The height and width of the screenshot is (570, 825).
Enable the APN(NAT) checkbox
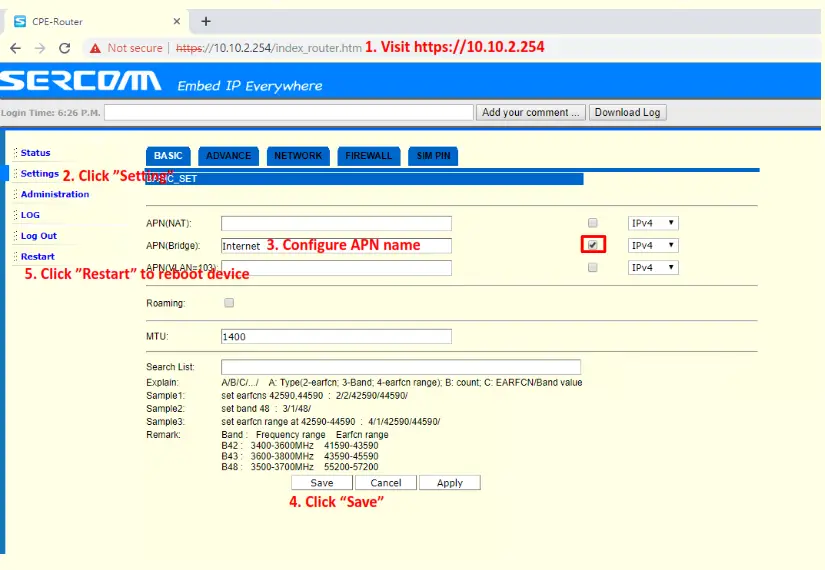pos(592,223)
